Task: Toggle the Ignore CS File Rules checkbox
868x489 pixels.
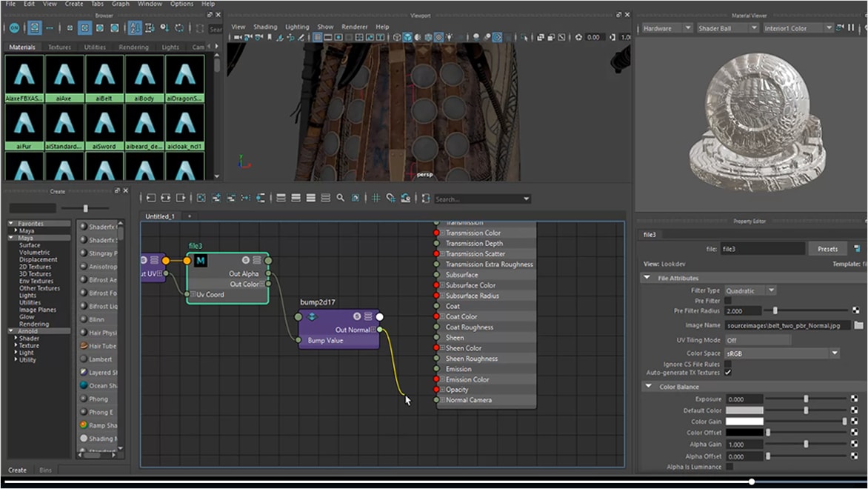Action: click(727, 365)
